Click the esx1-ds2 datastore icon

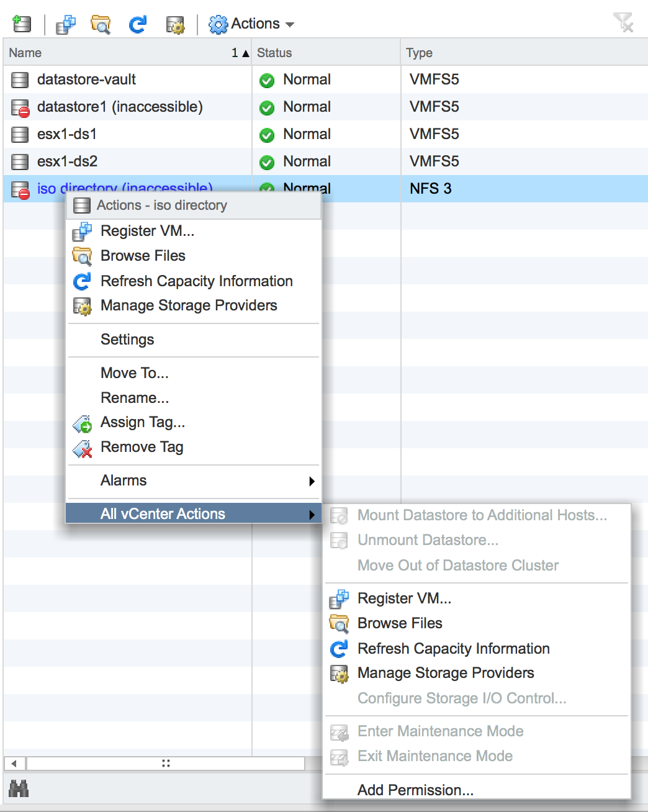click(x=20, y=162)
